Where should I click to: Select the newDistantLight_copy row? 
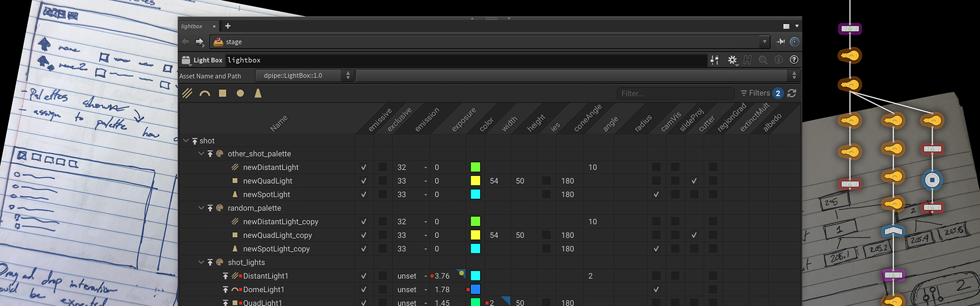[x=281, y=222]
